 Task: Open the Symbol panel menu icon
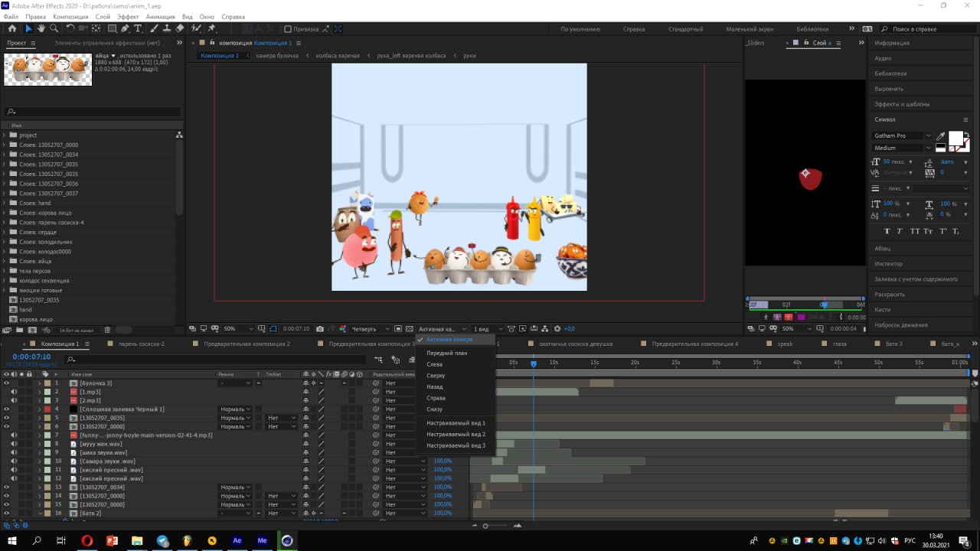tap(966, 119)
